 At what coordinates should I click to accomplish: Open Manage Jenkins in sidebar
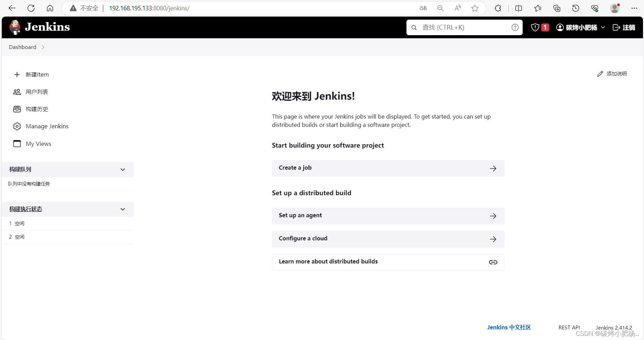tap(41, 126)
